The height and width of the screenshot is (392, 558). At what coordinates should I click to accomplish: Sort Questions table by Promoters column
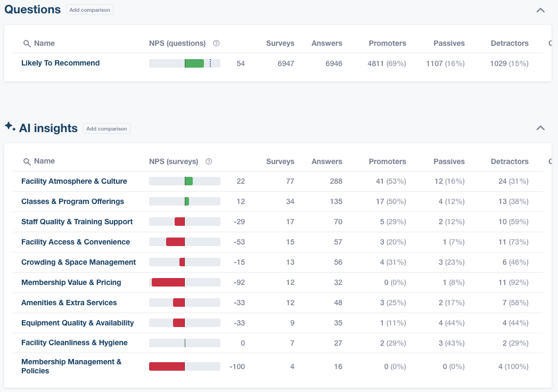[x=387, y=44]
